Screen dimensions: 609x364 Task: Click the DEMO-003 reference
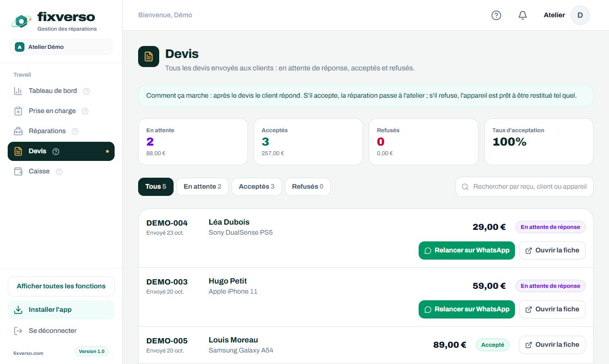coord(167,282)
